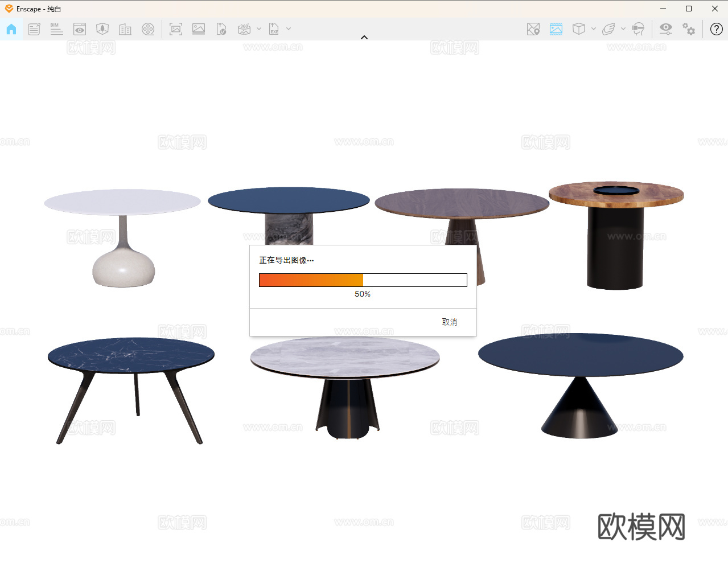Open the general settings gears icon
The width and height of the screenshot is (728, 587).
689,29
